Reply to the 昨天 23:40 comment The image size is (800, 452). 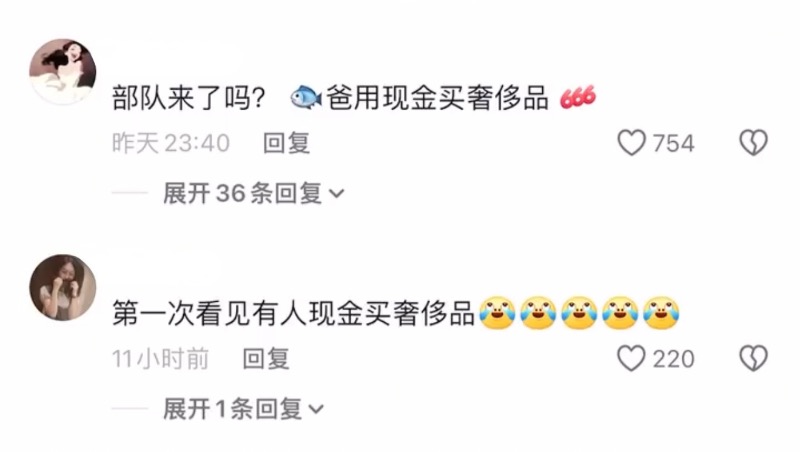coord(286,143)
